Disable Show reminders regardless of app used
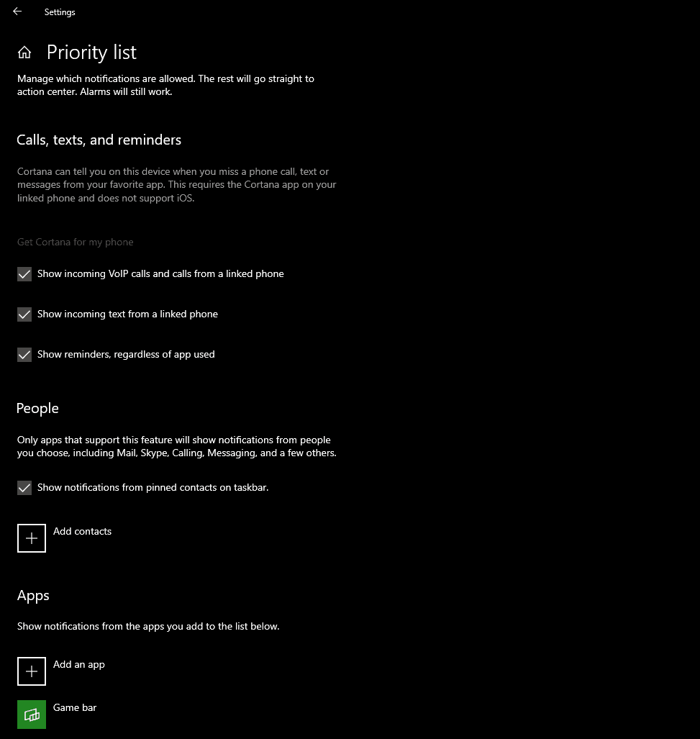Viewport: 700px width, 739px height. tap(24, 355)
